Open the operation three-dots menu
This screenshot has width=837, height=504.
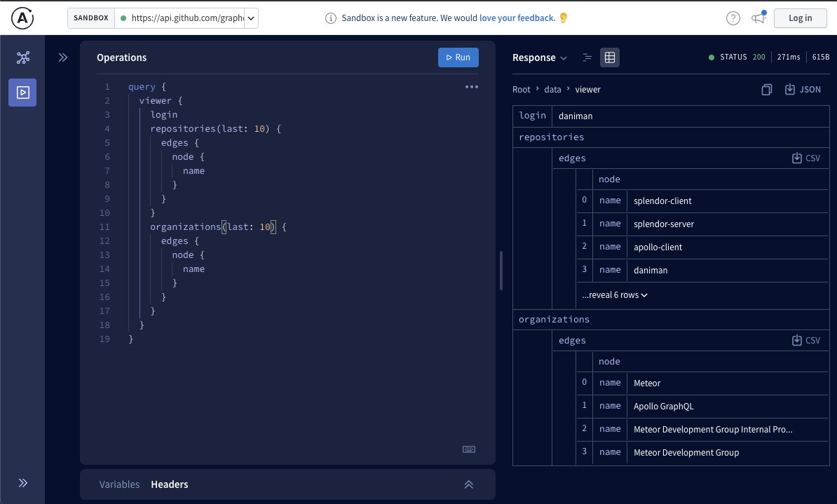471,86
